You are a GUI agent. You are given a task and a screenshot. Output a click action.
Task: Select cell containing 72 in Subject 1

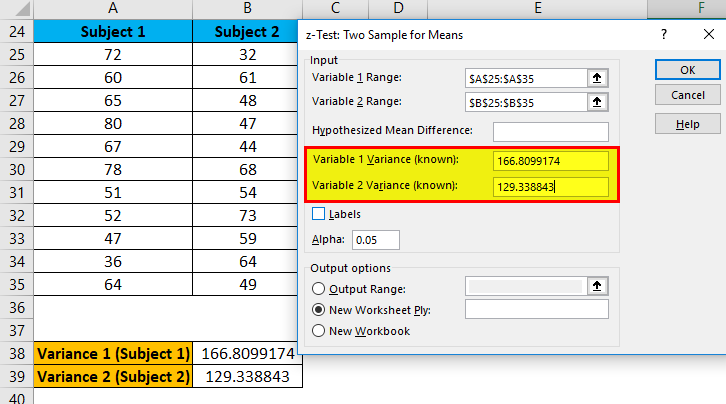(x=113, y=55)
